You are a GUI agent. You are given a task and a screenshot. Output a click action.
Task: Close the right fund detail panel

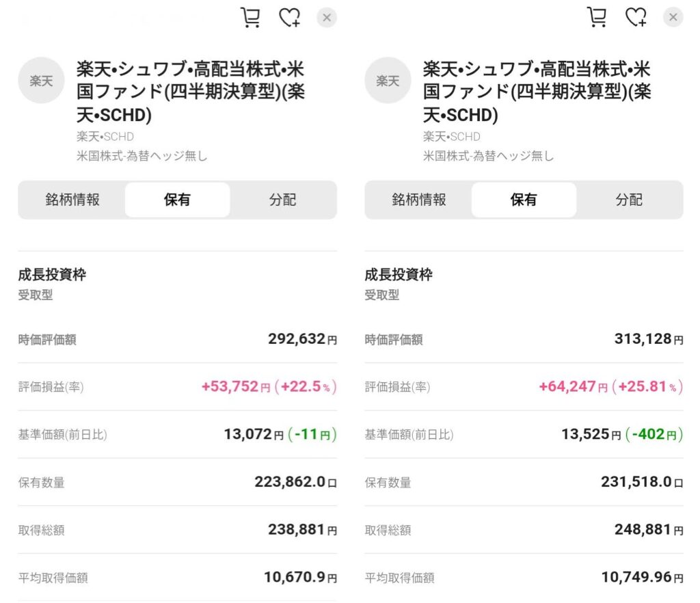coord(673,17)
